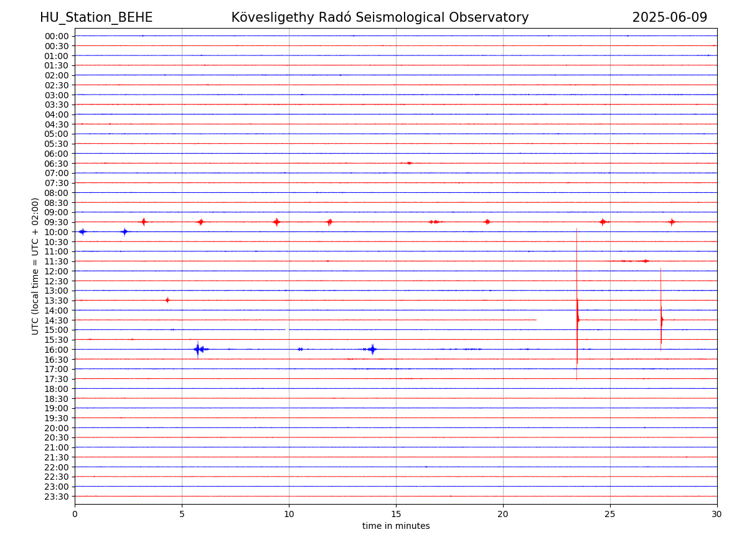This screenshot has height=560, width=747.
Task: Click x-axis tick label 30
Action: 717,515
